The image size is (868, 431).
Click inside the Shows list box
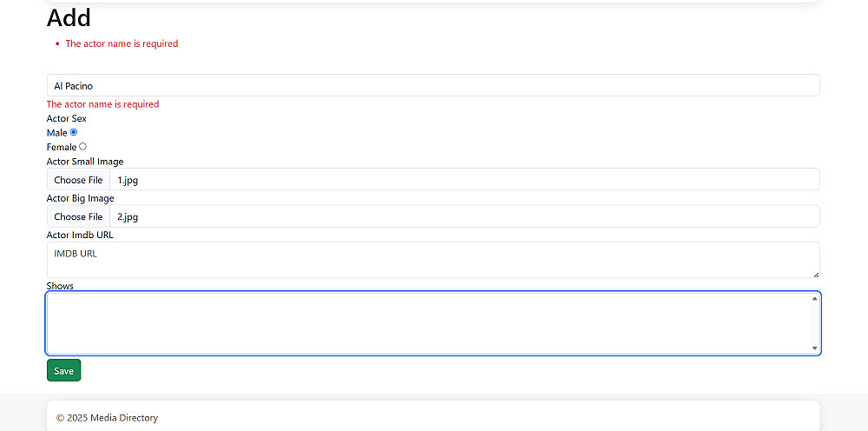point(430,323)
